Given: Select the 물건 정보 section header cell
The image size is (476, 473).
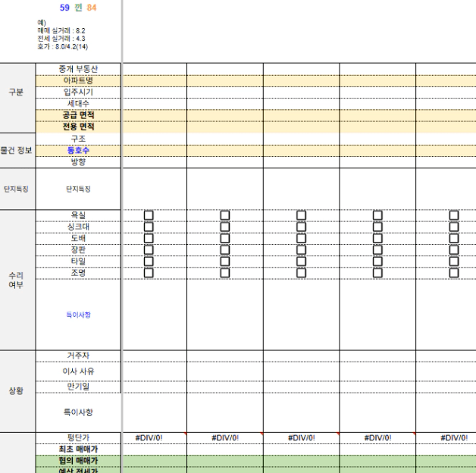Looking at the screenshot, I should pyautogui.click(x=16, y=151).
